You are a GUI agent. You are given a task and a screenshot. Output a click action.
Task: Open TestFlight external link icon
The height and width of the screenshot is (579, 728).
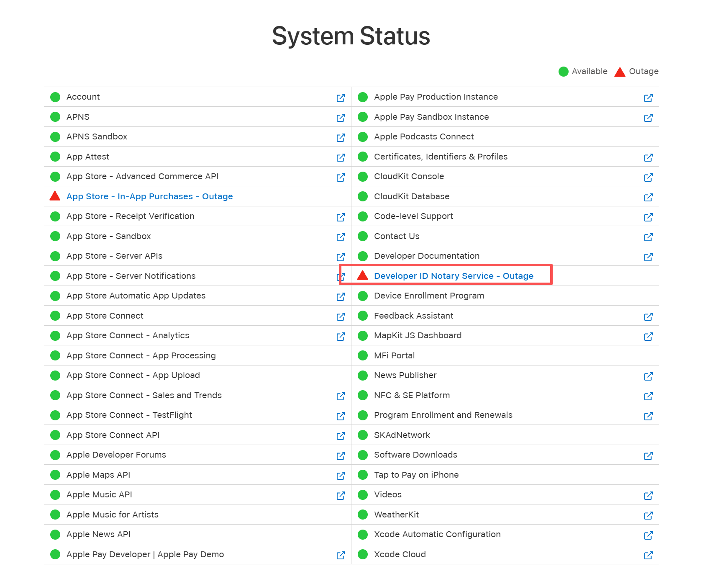341,416
